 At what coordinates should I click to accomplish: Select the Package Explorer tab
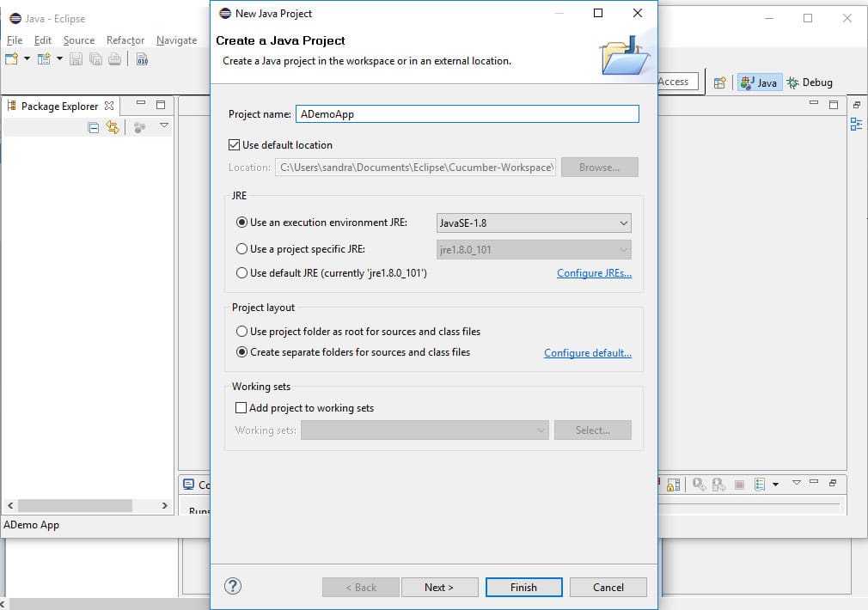tap(60, 107)
